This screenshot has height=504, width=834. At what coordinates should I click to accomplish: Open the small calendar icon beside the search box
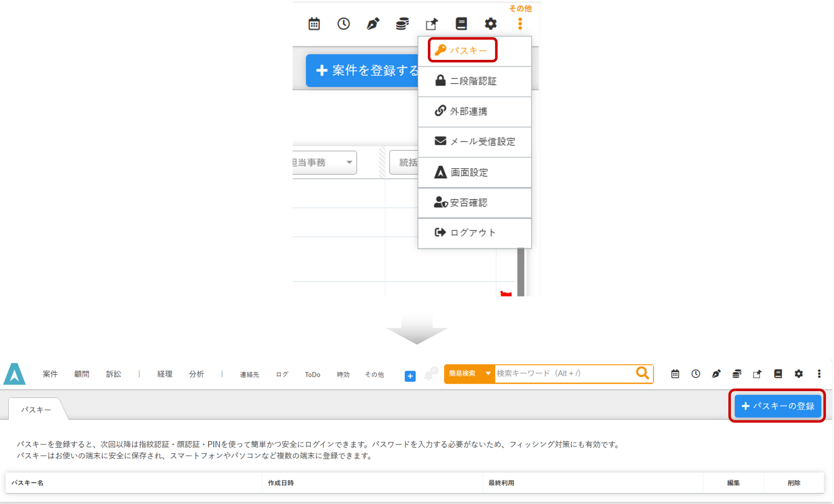[x=675, y=374]
